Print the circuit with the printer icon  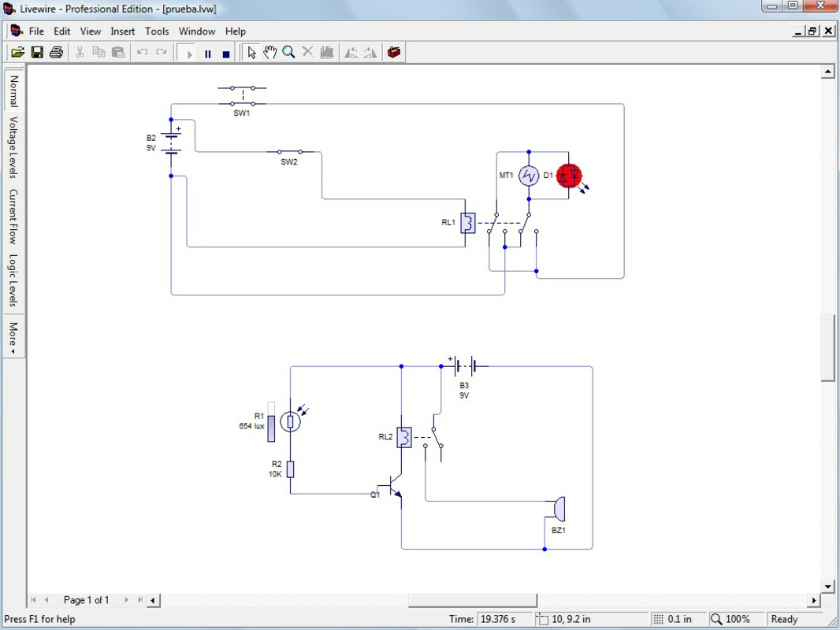(56, 53)
